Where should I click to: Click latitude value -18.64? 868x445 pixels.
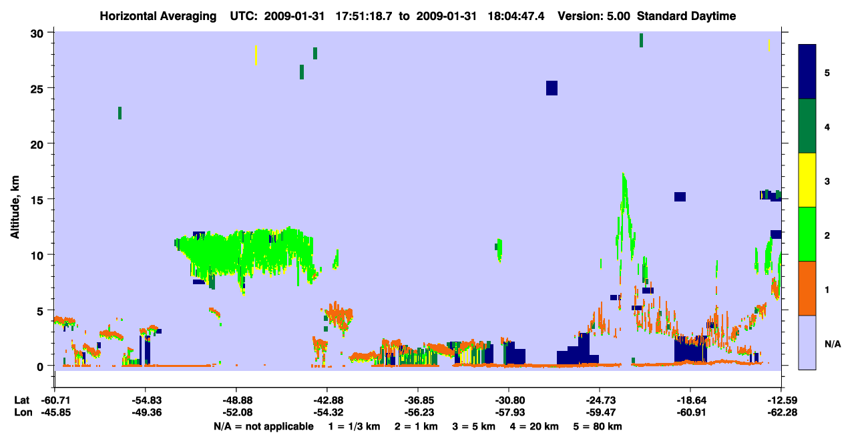pos(690,400)
